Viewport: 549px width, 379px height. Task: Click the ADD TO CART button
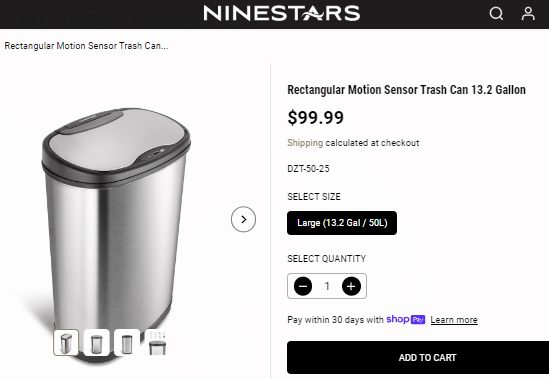pyautogui.click(x=418, y=357)
